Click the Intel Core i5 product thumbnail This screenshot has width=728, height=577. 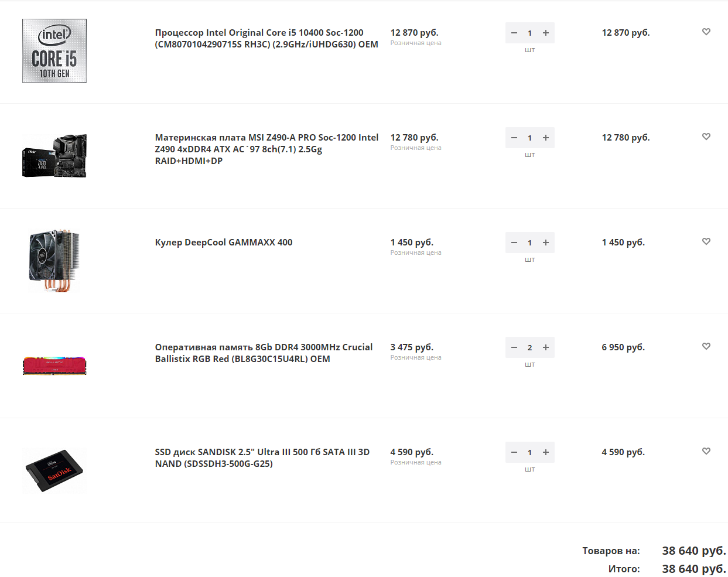[54, 51]
